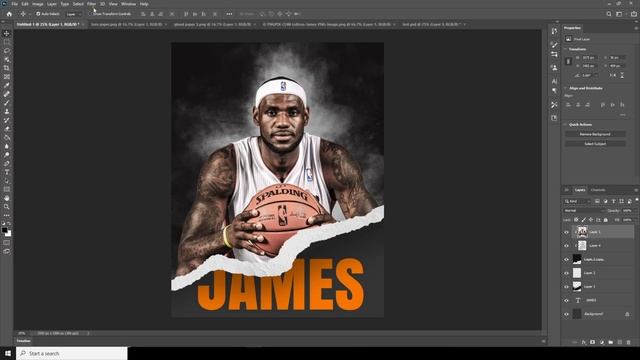The width and height of the screenshot is (640, 360).
Task: Select the Pen tool
Action: point(7,163)
